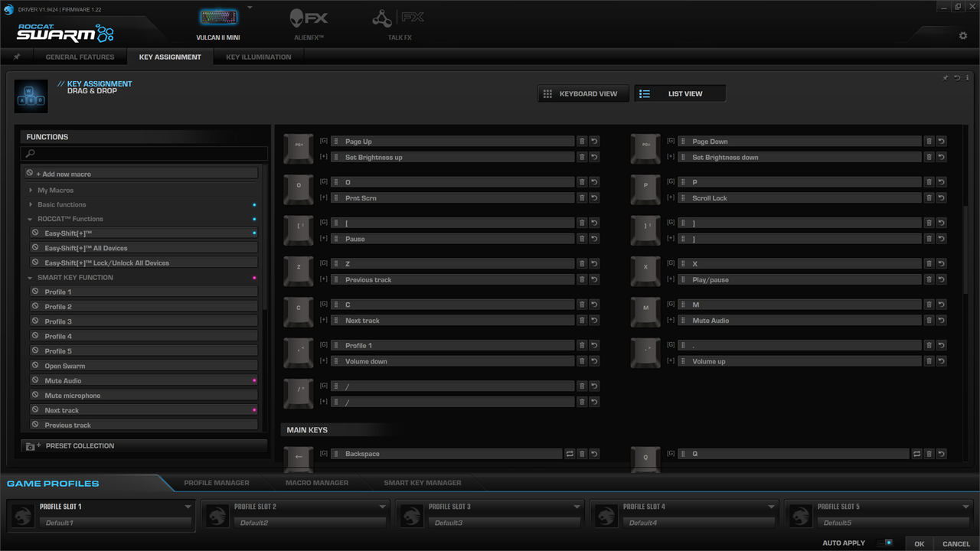
Task: Click the Cancel button
Action: (x=956, y=543)
